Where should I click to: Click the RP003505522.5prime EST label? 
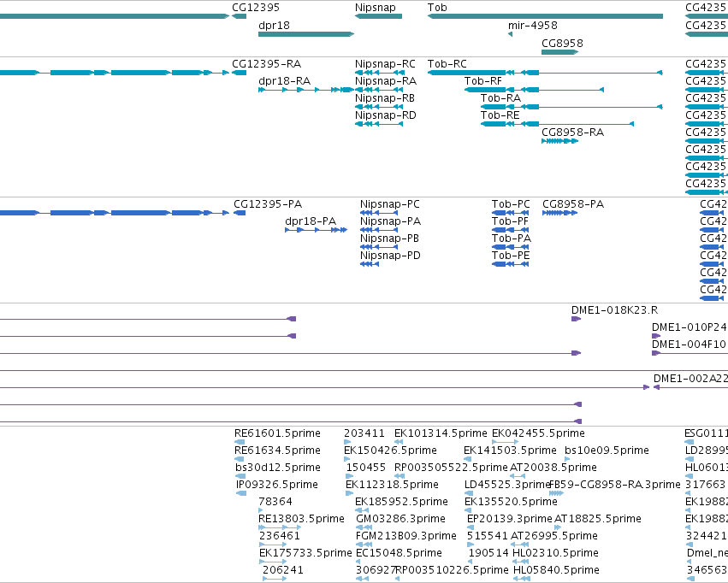pos(451,468)
